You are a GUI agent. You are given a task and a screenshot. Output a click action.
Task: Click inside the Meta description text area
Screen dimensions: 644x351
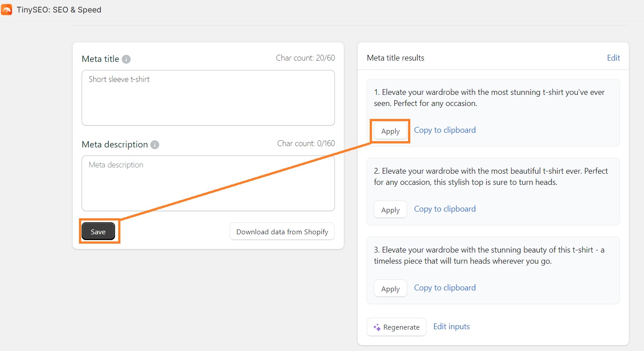click(208, 184)
